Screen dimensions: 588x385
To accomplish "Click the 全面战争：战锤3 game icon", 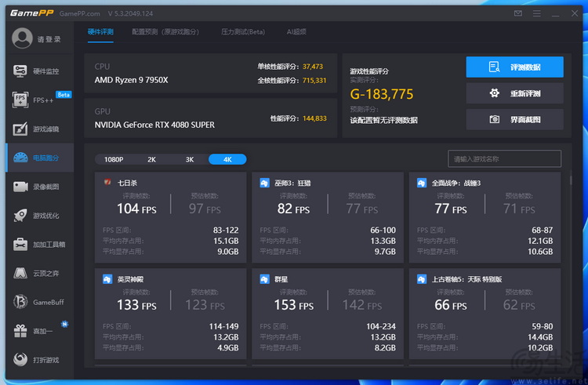I will click(x=422, y=183).
